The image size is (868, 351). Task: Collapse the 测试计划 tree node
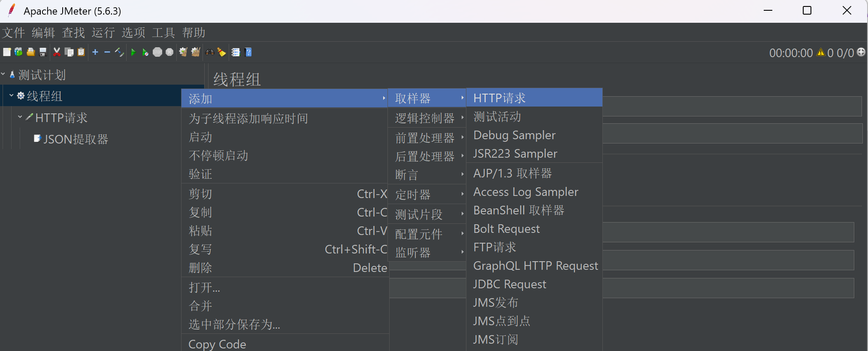coord(3,74)
